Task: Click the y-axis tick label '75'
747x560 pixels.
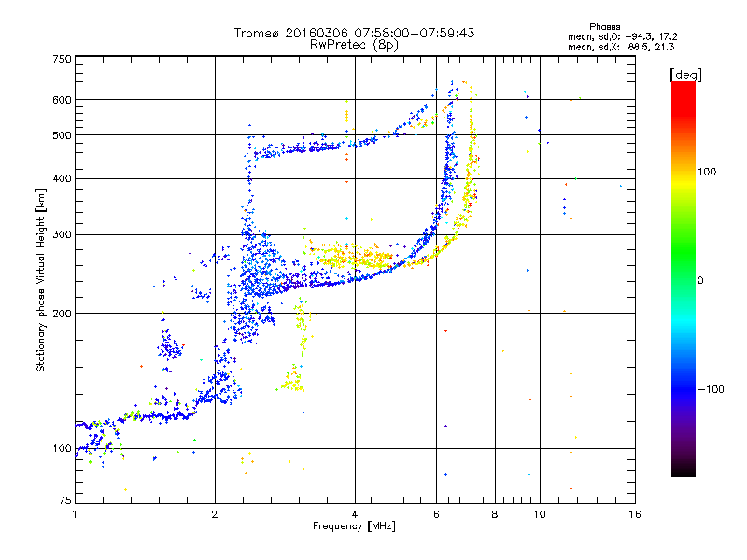Action: coord(65,500)
